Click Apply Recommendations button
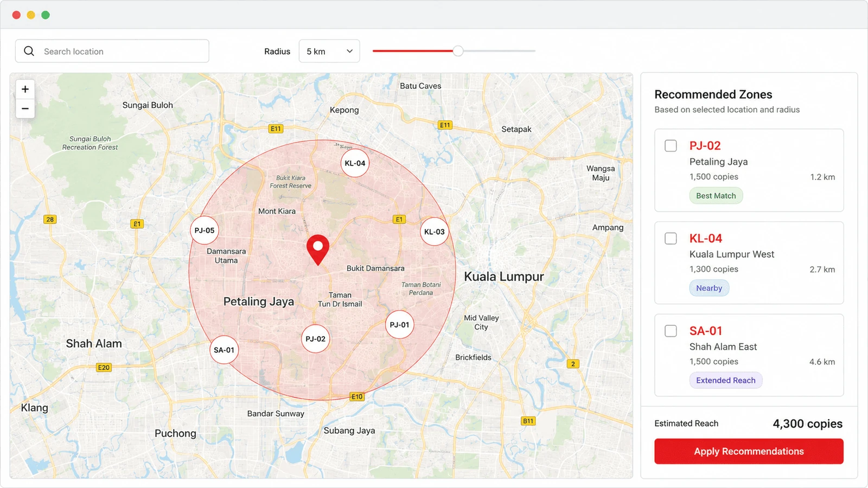The image size is (868, 488). click(749, 451)
